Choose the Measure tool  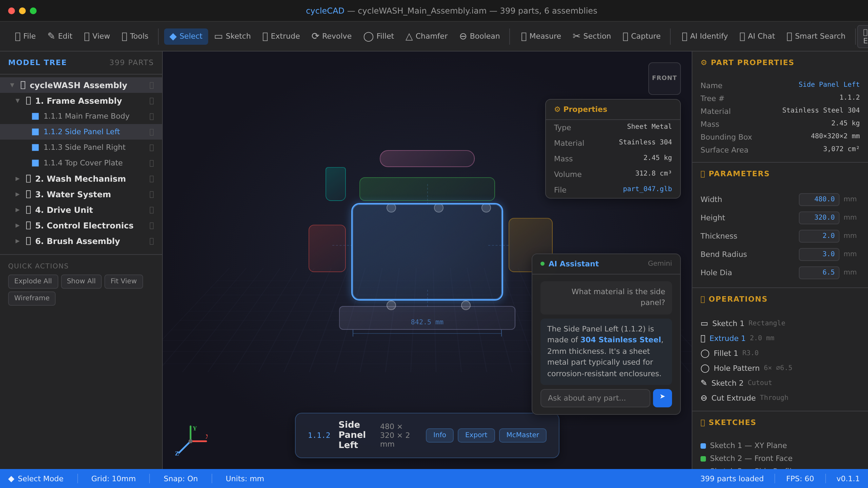(541, 36)
